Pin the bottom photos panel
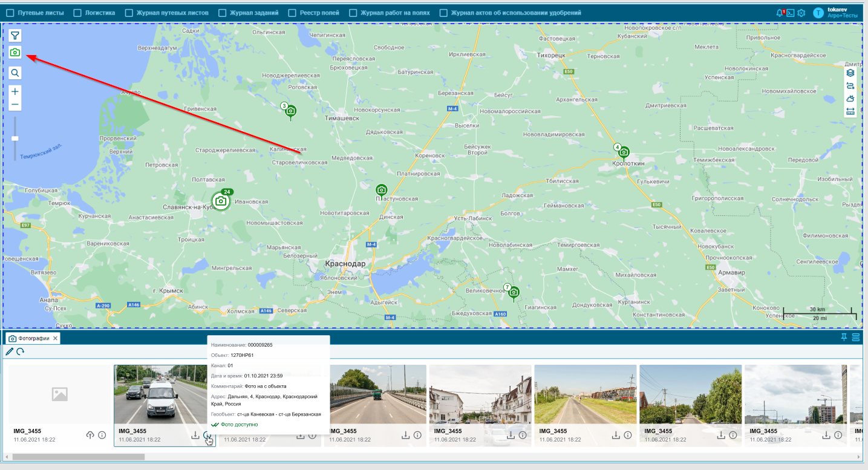Screen dimensions: 868x470 click(x=844, y=338)
